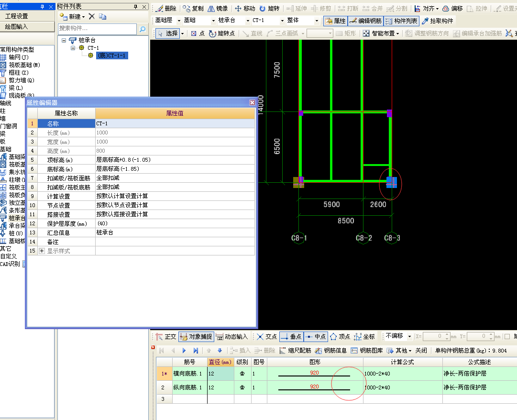Click 直径 cell of 横向底筋.1 row

point(220,374)
